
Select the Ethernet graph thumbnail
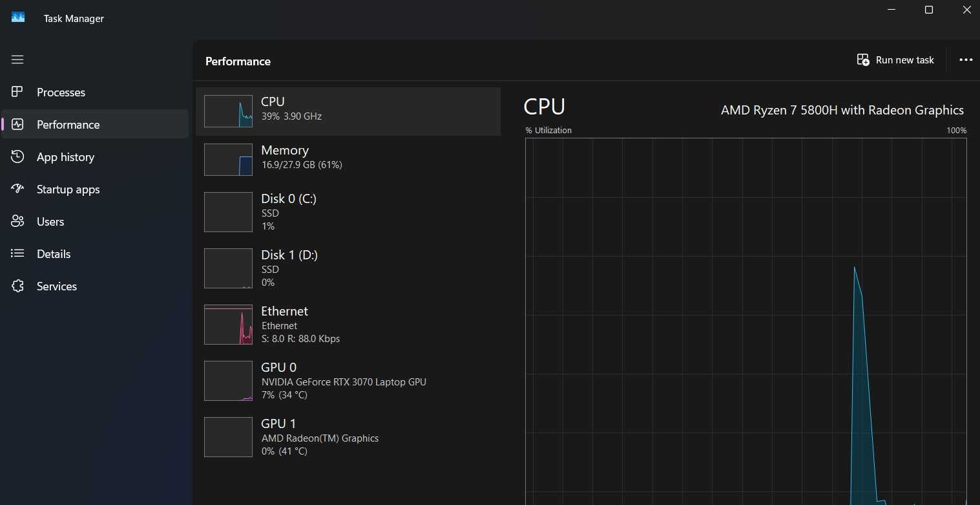[228, 325]
